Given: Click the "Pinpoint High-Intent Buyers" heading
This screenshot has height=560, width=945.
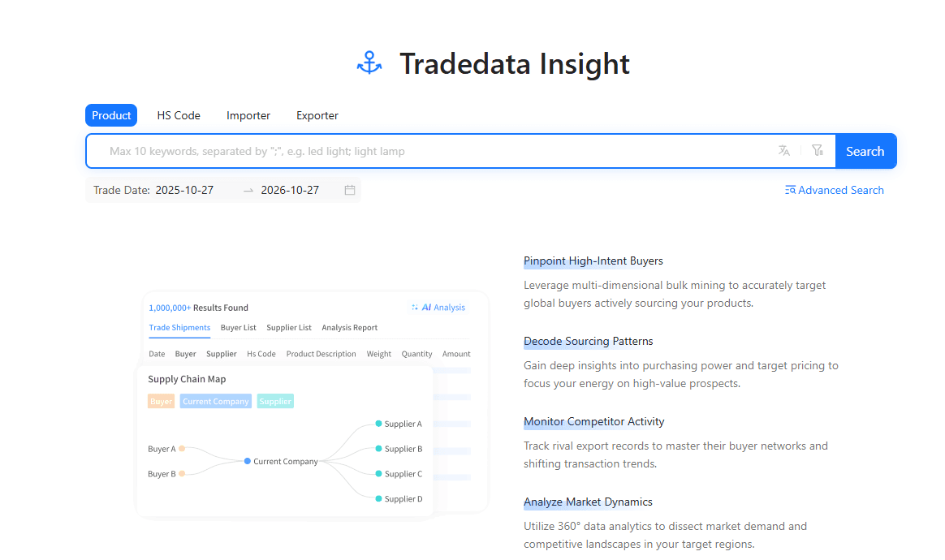Looking at the screenshot, I should tap(593, 261).
